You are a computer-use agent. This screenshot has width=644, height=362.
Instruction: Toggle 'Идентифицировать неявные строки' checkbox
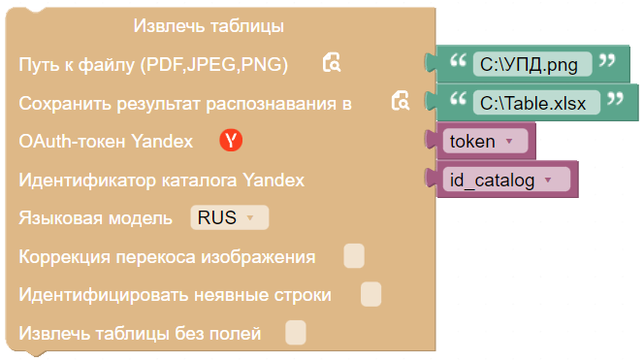tap(370, 294)
